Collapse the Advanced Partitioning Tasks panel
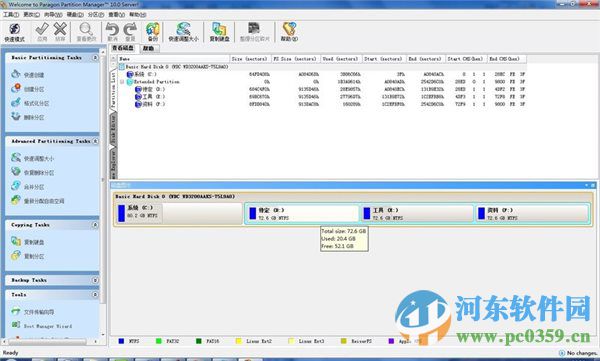Image resolution: width=600 pixels, height=361 pixels. 95,141
